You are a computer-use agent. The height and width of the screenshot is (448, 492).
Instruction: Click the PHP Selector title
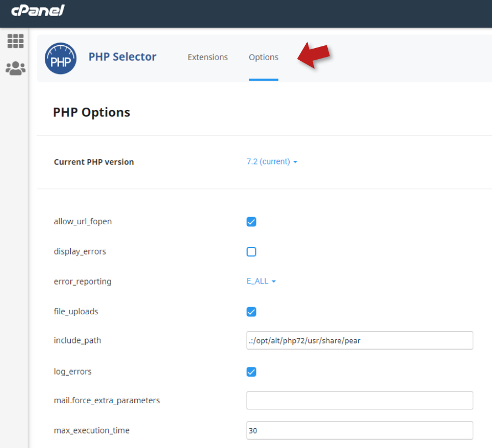122,57
